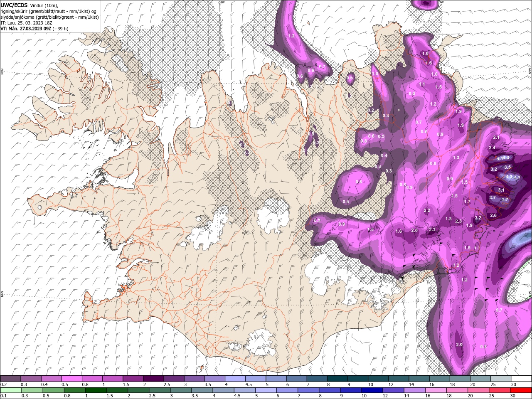This screenshot has height=399, width=532.
Task: Click the '2.4' precipitation value on the map
Action: [493, 148]
